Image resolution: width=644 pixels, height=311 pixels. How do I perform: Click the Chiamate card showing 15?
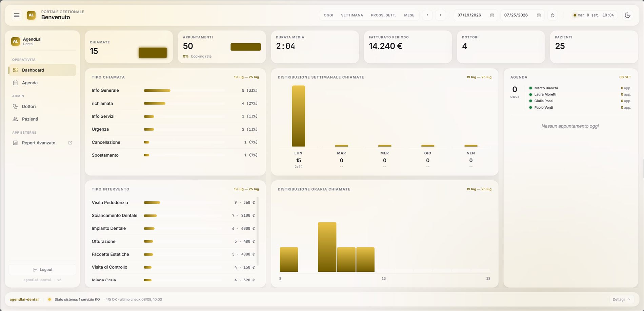(x=129, y=47)
